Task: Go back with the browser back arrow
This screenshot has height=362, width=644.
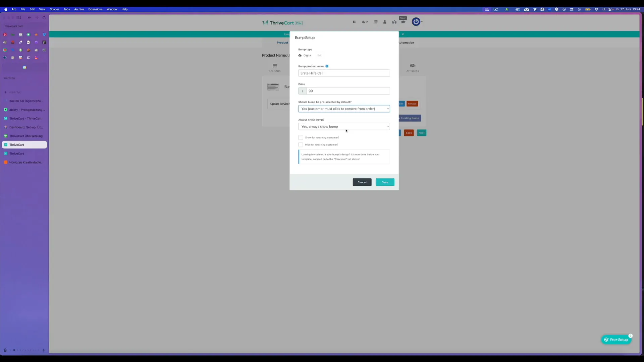Action: [30, 17]
